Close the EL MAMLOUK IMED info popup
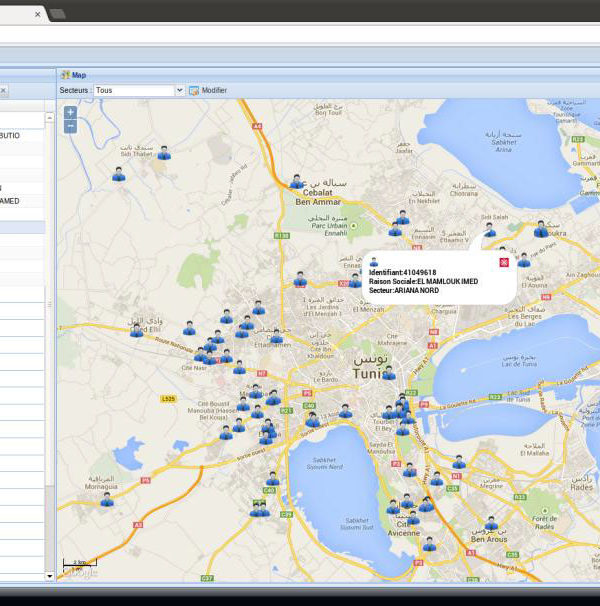Screen dimensions: 600x606 click(x=504, y=262)
